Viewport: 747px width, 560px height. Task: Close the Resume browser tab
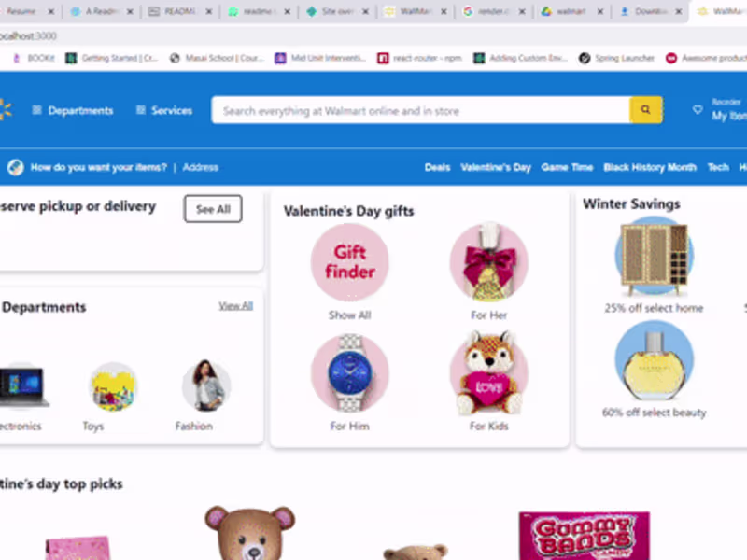pyautogui.click(x=51, y=11)
